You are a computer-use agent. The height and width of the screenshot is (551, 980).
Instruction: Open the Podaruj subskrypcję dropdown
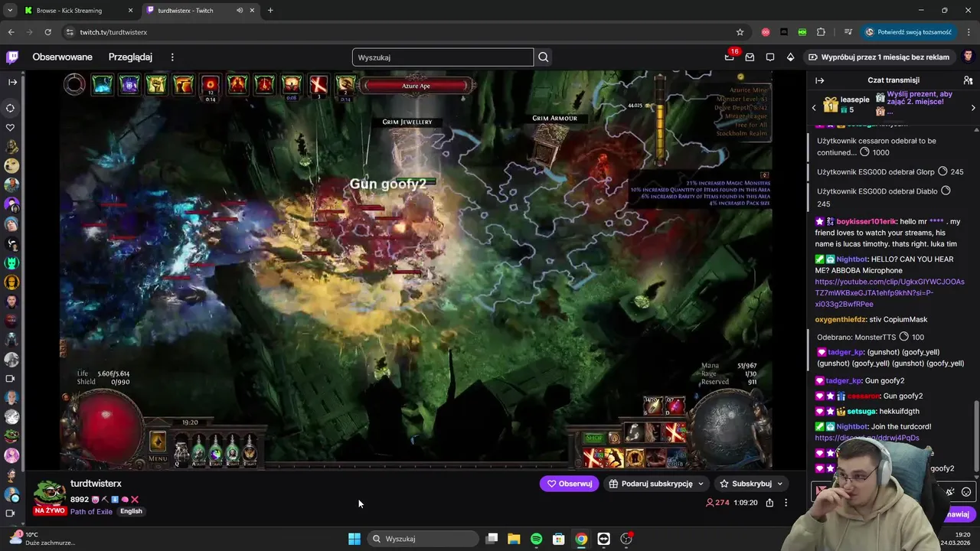pos(656,484)
